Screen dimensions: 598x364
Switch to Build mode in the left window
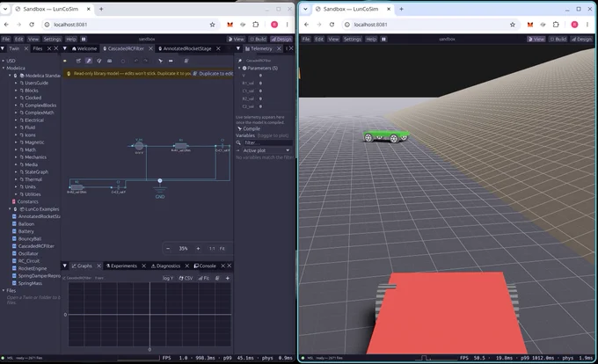pos(259,39)
